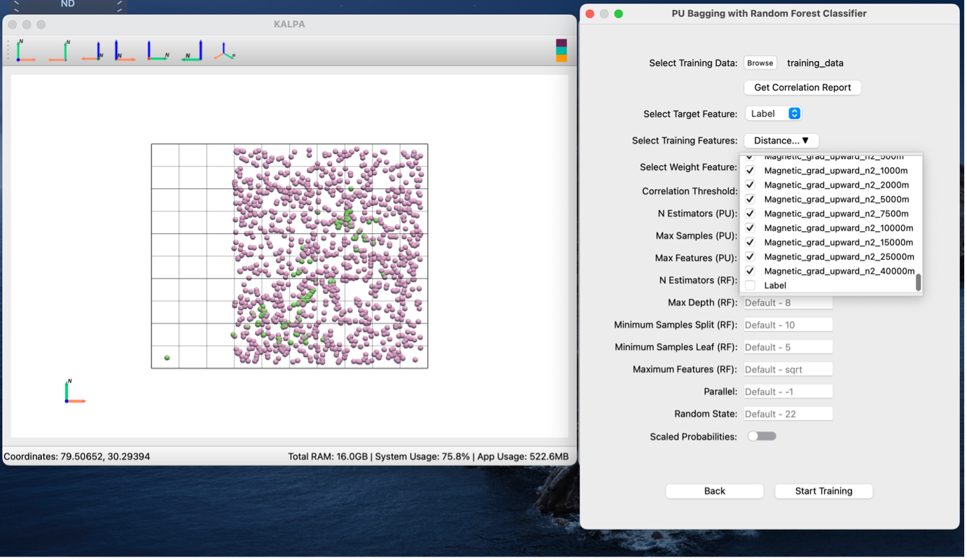Select view with blue axis up, green left
Viewport: 967px width, 560px height.
(192, 51)
